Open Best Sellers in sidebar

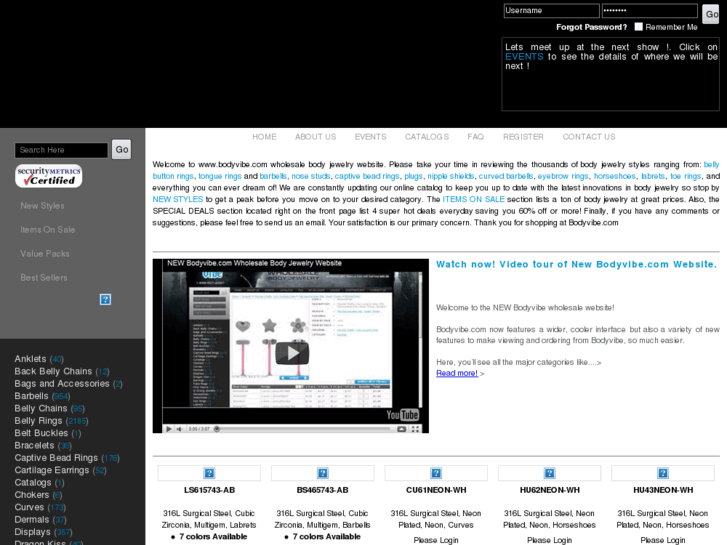click(44, 278)
